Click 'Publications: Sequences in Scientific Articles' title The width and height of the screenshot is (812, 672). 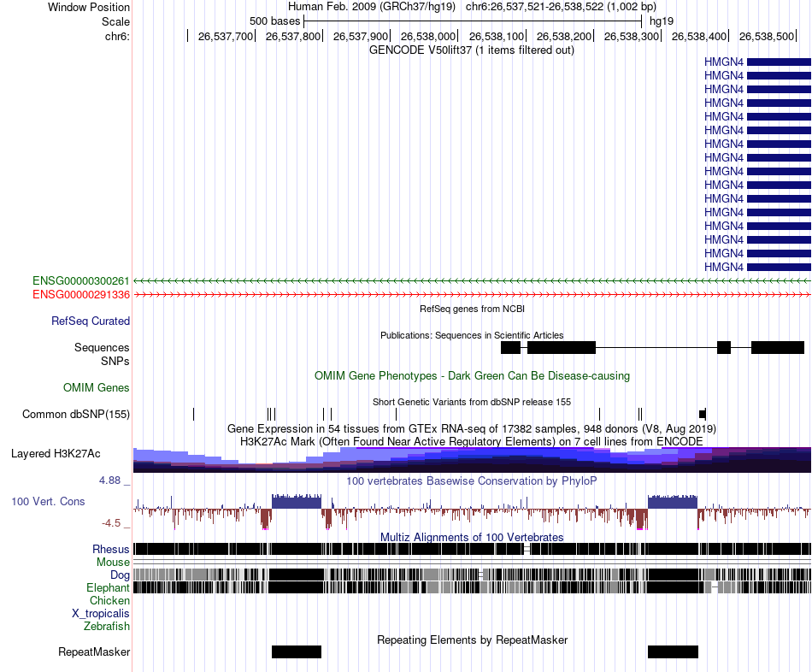(x=472, y=335)
